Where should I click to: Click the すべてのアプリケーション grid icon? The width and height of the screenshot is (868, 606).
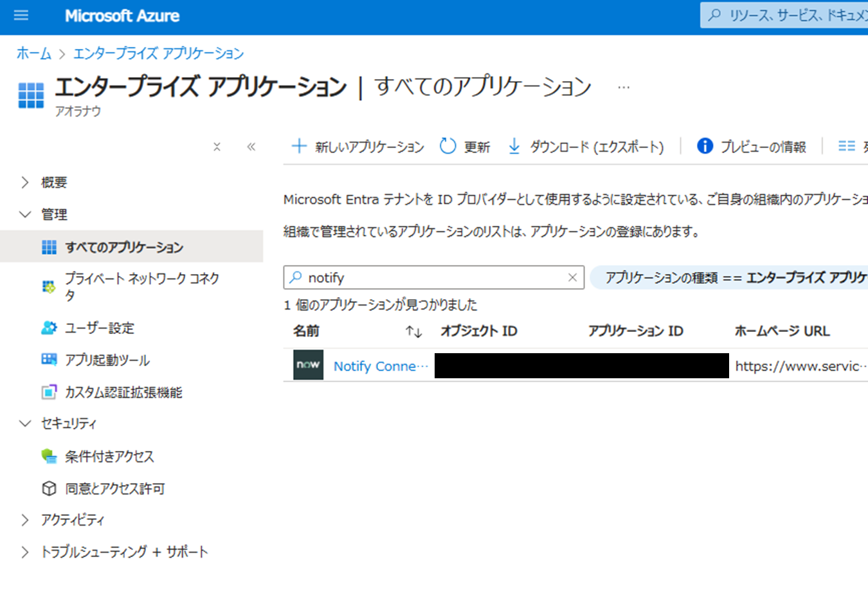point(49,247)
